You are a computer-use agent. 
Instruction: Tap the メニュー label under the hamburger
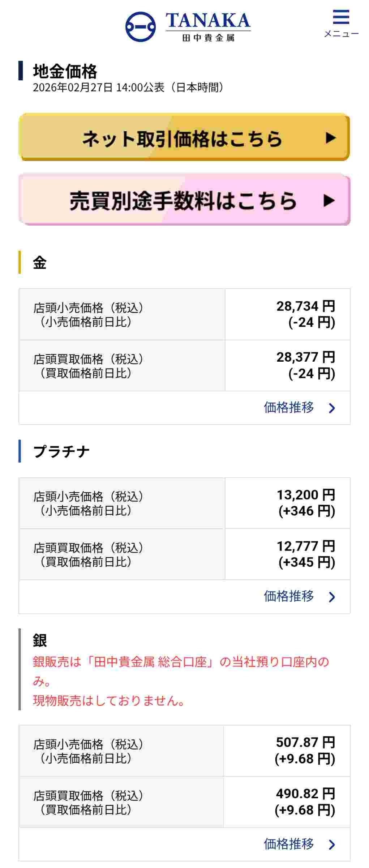coord(341,34)
